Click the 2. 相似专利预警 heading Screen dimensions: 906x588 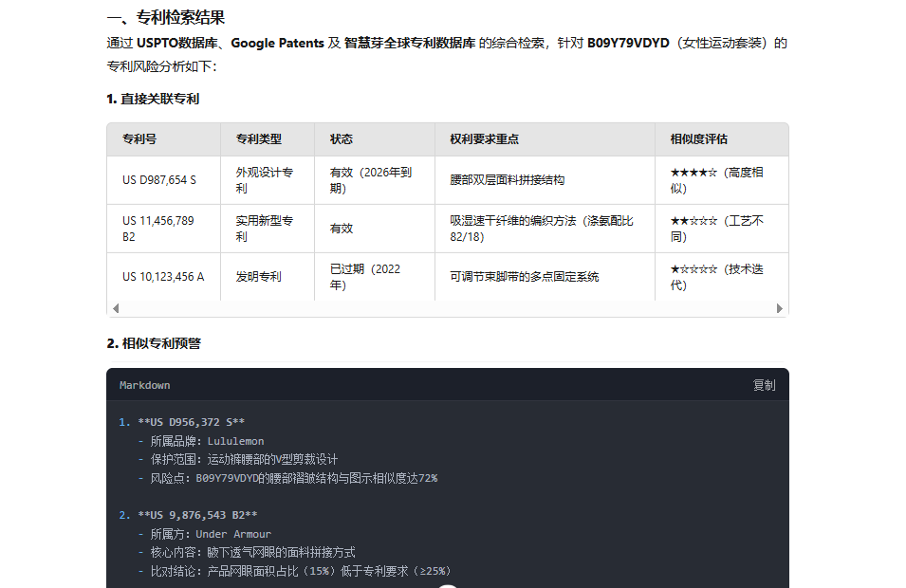coord(154,343)
